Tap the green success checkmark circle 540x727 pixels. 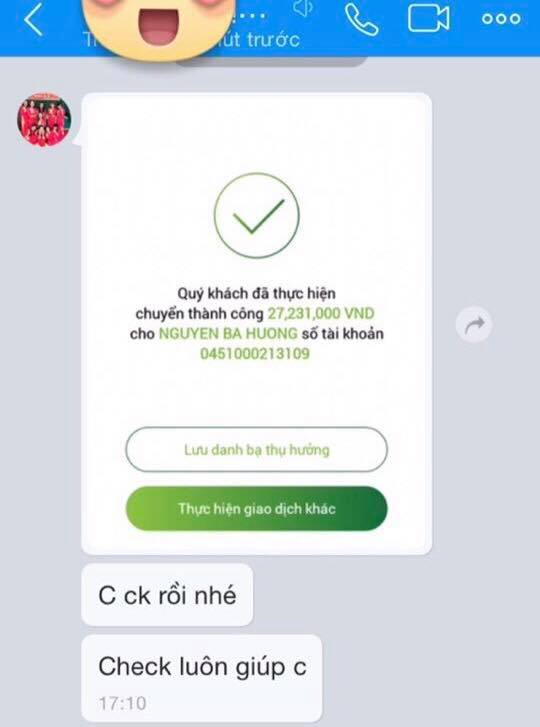[x=256, y=216]
